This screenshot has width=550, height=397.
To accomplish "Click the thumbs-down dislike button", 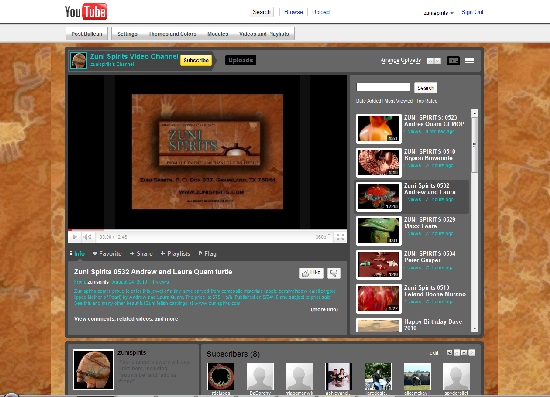I will click(334, 273).
